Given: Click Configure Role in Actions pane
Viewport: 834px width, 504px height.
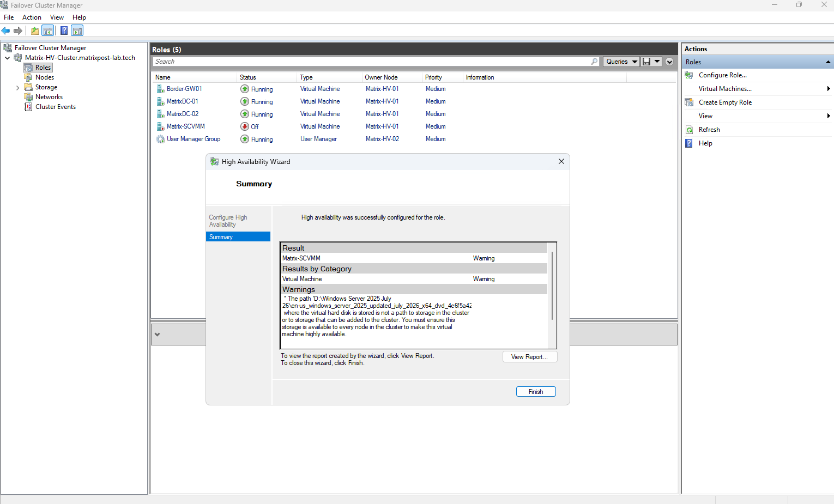Looking at the screenshot, I should 723,75.
